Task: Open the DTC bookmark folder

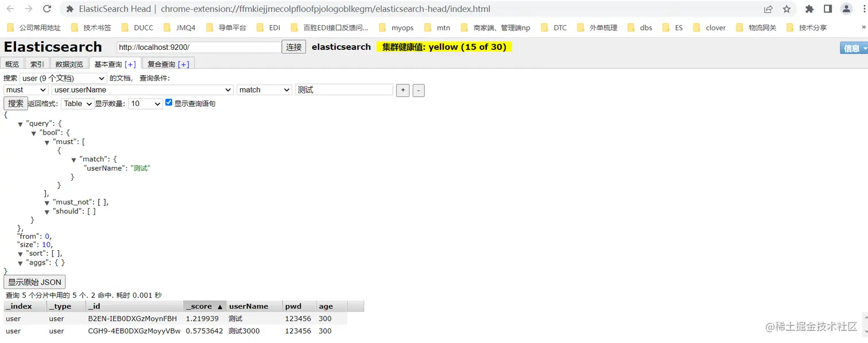Action: tap(553, 28)
